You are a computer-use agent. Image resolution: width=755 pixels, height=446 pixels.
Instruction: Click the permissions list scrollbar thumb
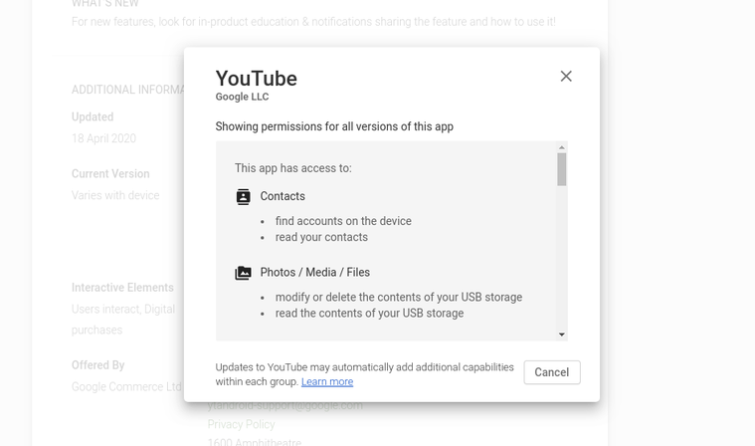(x=561, y=169)
